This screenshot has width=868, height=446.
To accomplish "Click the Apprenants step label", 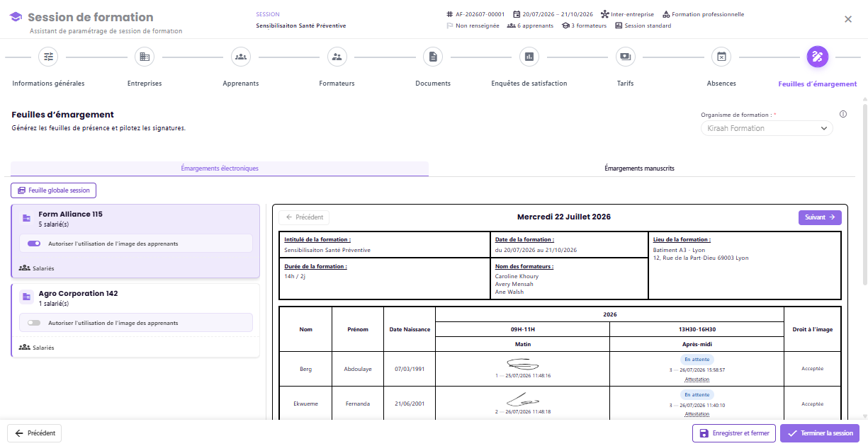I will click(241, 84).
